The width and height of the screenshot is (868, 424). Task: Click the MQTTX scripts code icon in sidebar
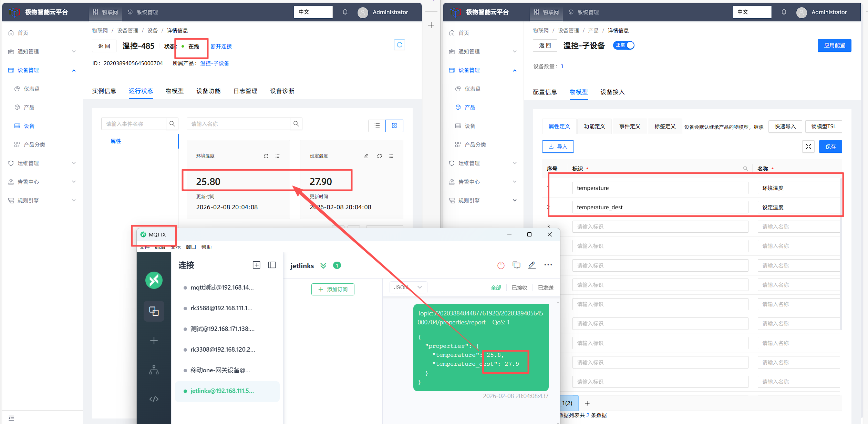click(x=154, y=399)
